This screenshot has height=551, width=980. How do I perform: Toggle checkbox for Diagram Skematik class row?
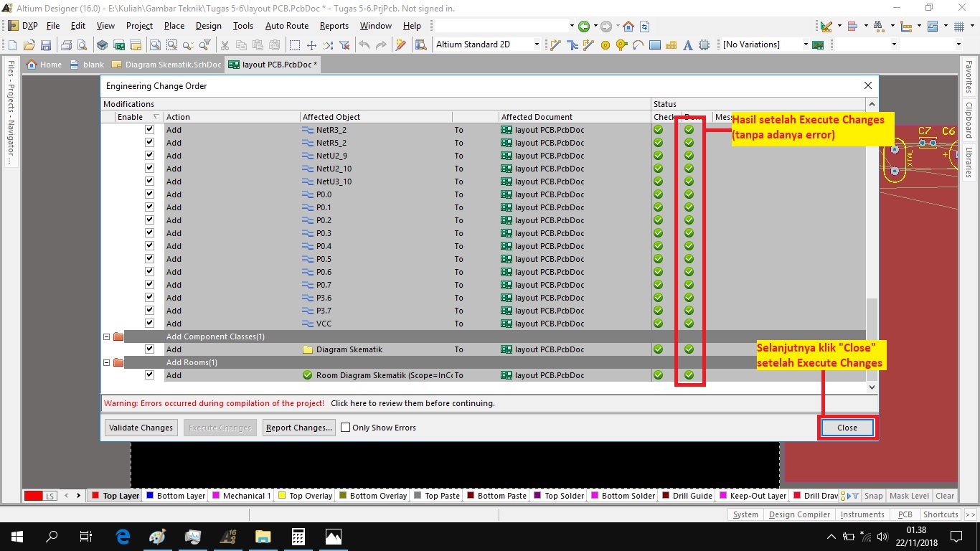[x=149, y=349]
